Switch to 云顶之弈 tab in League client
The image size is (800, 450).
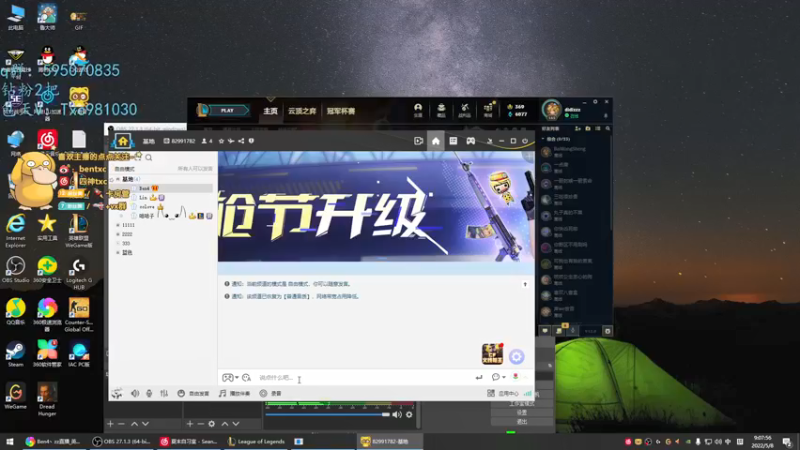pyautogui.click(x=302, y=111)
